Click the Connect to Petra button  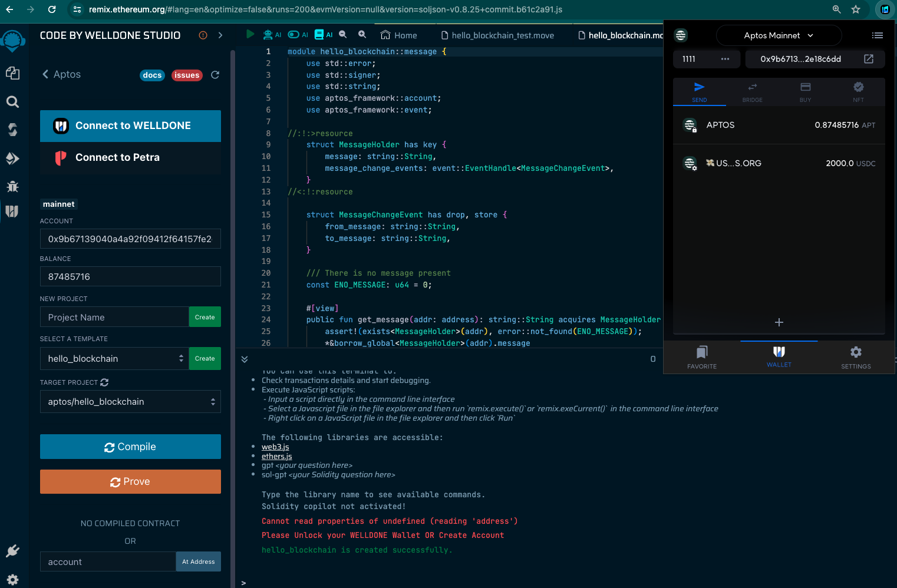(130, 158)
